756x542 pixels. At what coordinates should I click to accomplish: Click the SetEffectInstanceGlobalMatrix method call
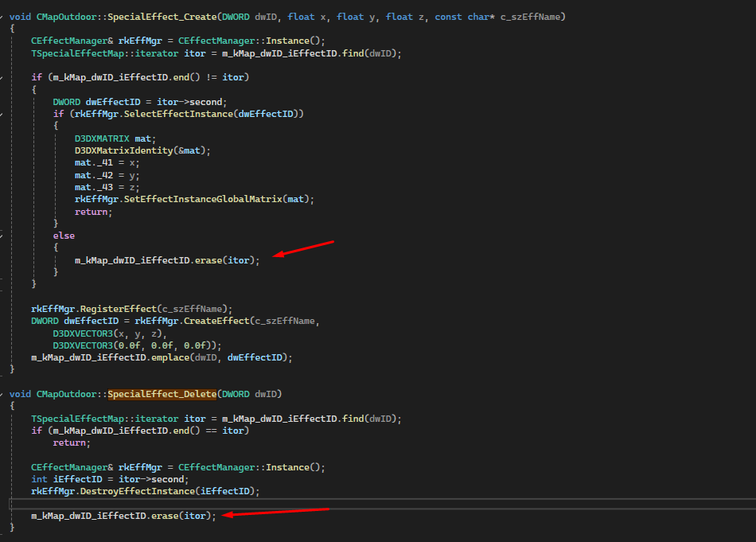tap(203, 199)
